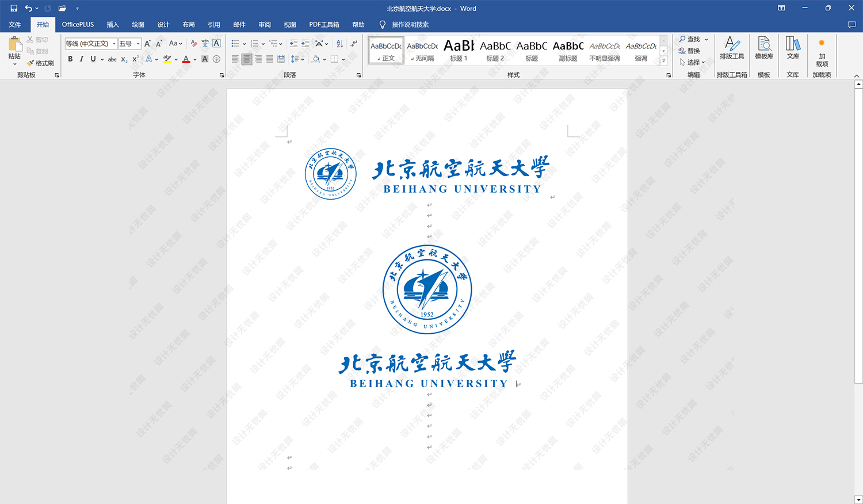The height and width of the screenshot is (504, 863).
Task: Clear all formatting with the eraser icon
Action: pos(194,44)
